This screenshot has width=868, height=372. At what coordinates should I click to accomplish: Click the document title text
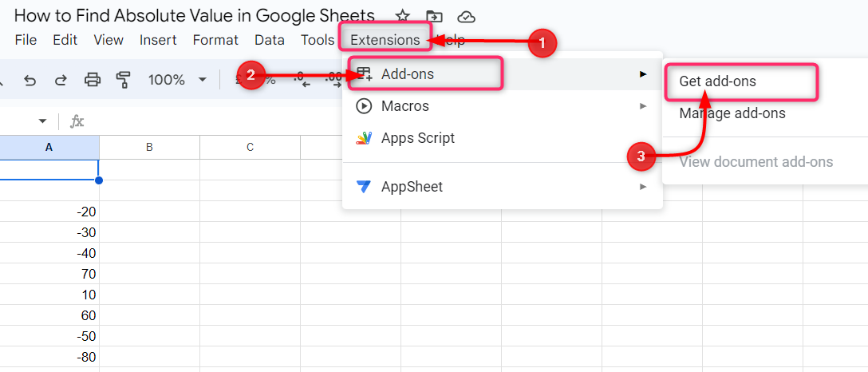click(x=194, y=15)
